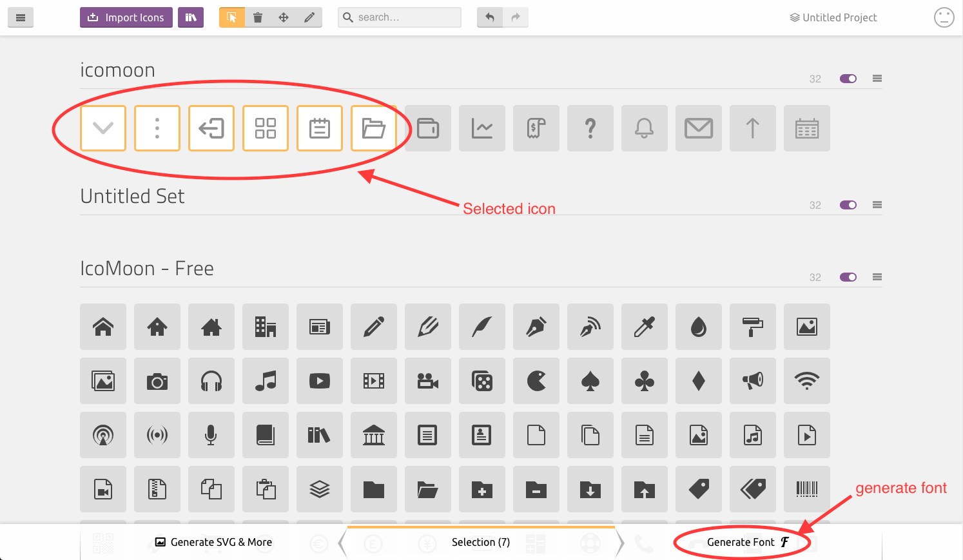Select the camera icon
Image resolution: width=963 pixels, height=560 pixels.
click(x=157, y=381)
